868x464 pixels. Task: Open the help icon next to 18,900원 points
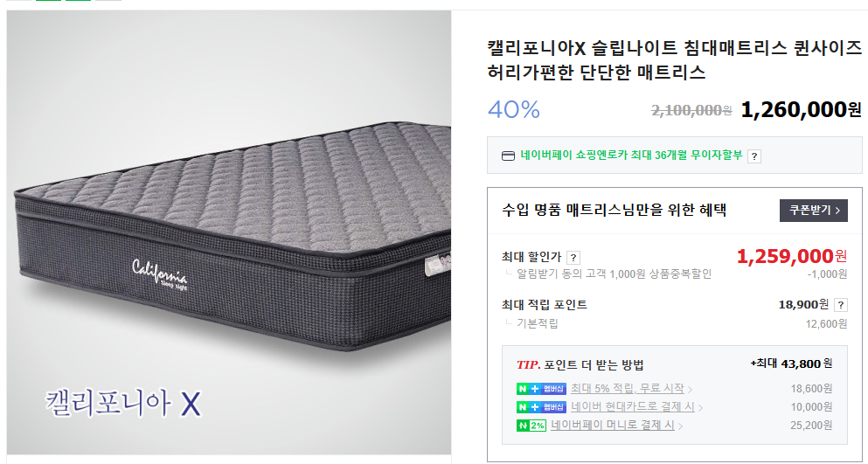click(840, 305)
